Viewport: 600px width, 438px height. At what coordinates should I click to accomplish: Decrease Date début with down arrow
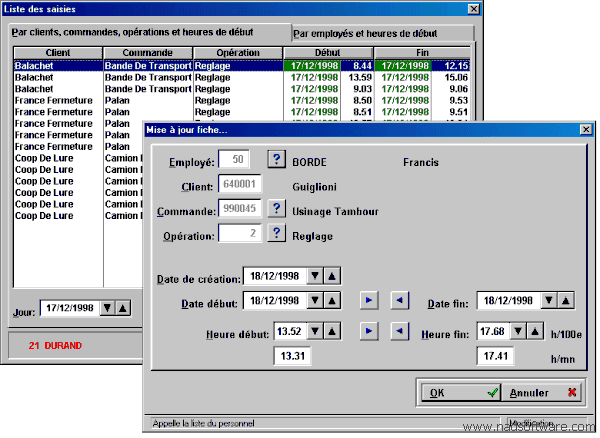pos(315,301)
